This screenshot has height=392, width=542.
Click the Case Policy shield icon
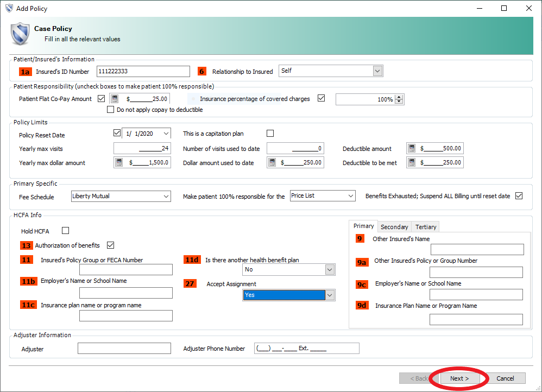pyautogui.click(x=20, y=34)
